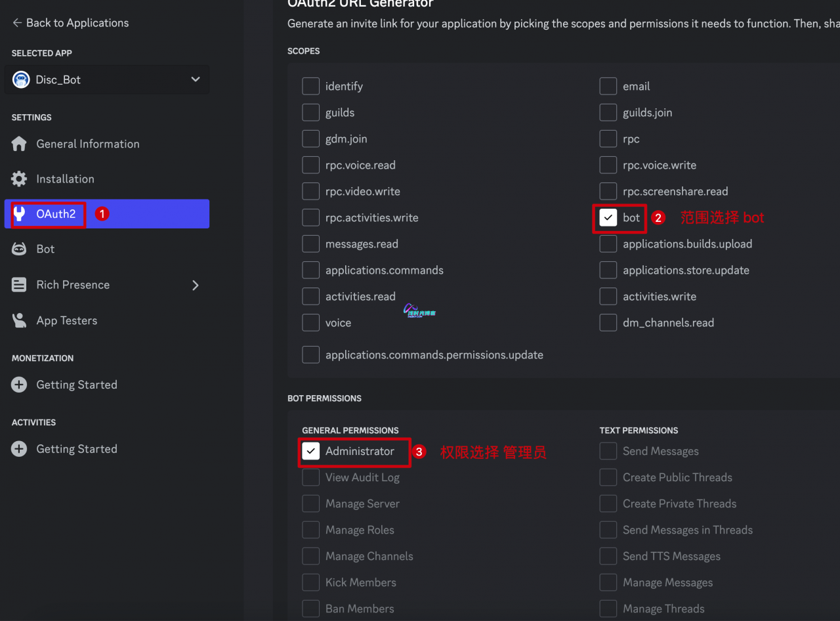Go Back to Applications
The image size is (840, 621).
pyautogui.click(x=70, y=23)
